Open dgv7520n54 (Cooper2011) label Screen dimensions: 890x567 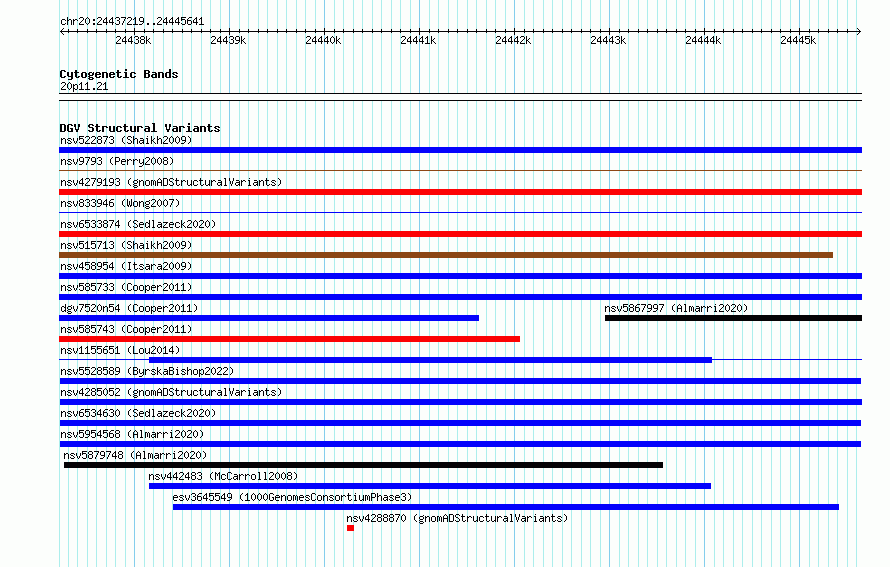(x=129, y=308)
